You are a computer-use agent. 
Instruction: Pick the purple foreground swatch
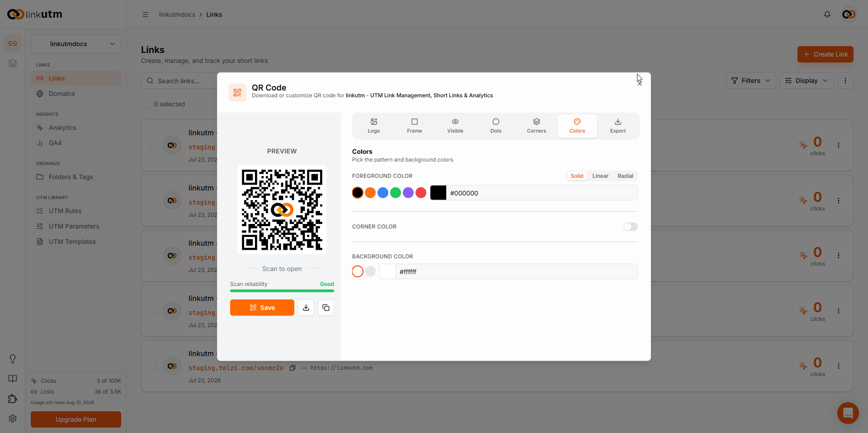[x=408, y=193]
